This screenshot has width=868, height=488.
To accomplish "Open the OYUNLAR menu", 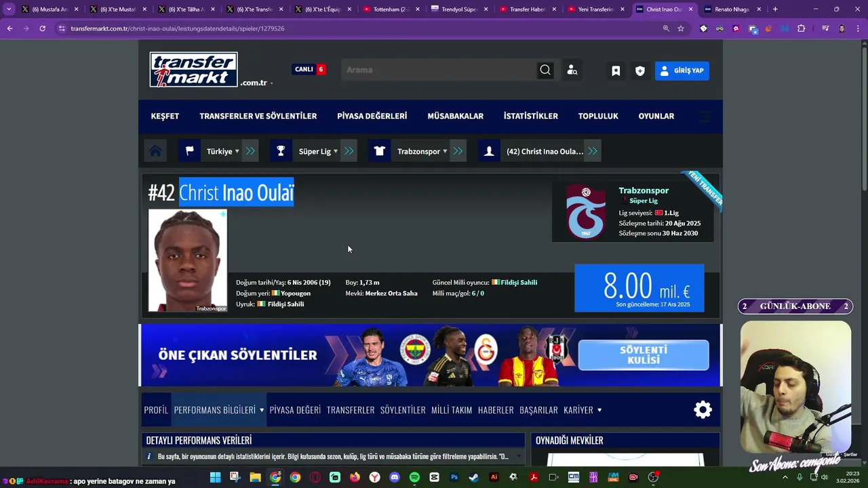I will point(656,116).
